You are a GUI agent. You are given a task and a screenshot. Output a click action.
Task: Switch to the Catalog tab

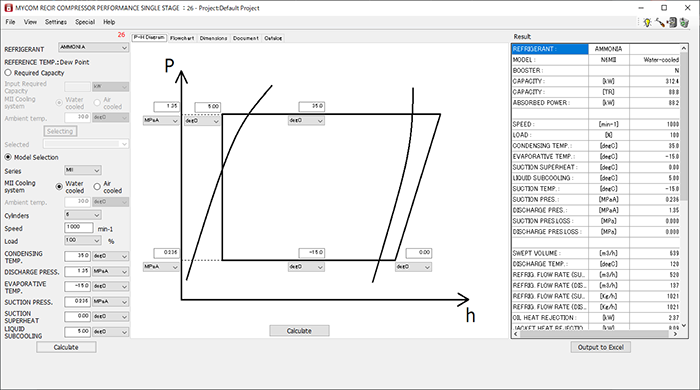click(273, 38)
